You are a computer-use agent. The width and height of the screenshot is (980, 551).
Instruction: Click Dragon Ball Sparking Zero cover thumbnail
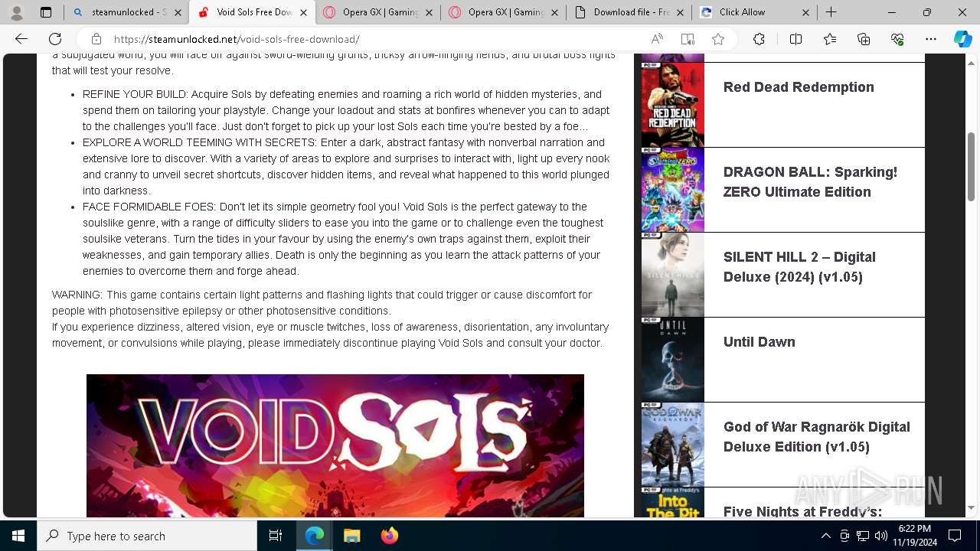click(x=672, y=190)
